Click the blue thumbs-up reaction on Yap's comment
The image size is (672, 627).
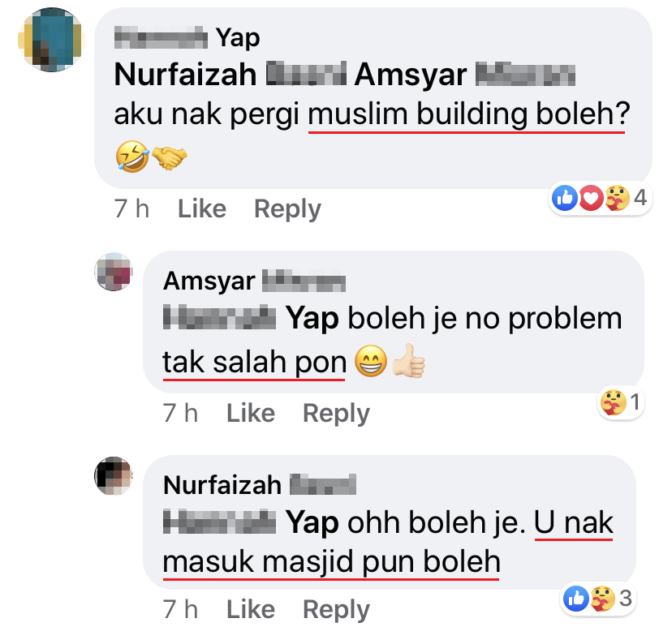[564, 198]
